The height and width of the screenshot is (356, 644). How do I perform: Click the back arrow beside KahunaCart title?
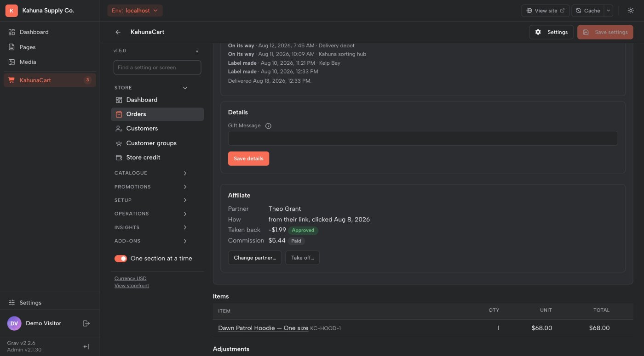pos(118,32)
